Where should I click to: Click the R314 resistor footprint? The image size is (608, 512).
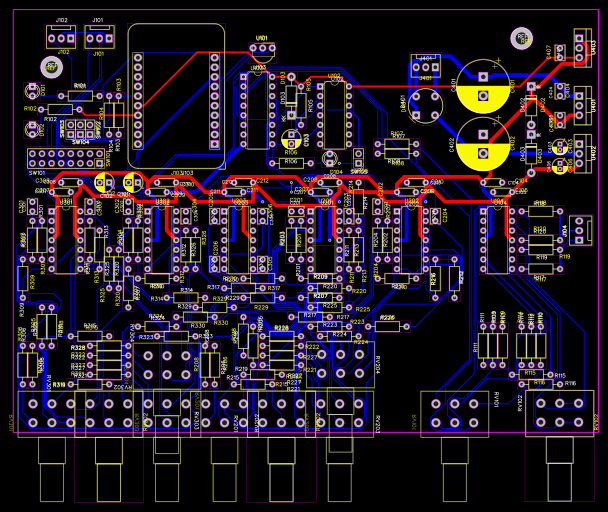(186, 298)
